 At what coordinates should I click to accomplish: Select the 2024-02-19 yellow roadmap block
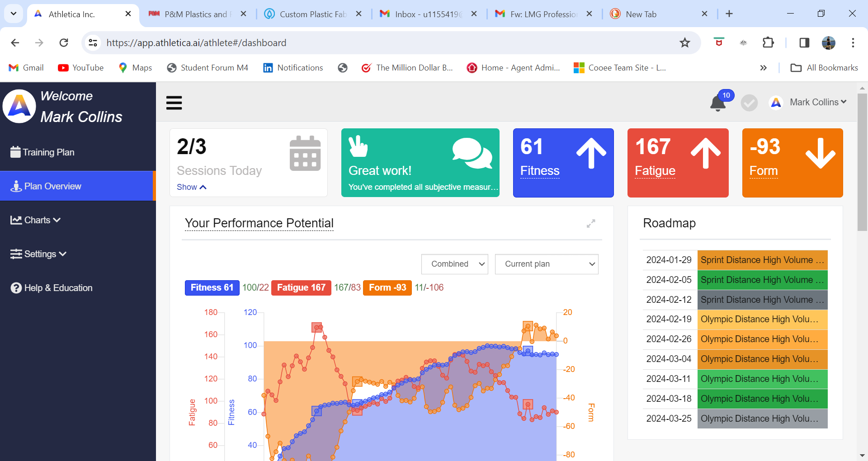point(762,319)
